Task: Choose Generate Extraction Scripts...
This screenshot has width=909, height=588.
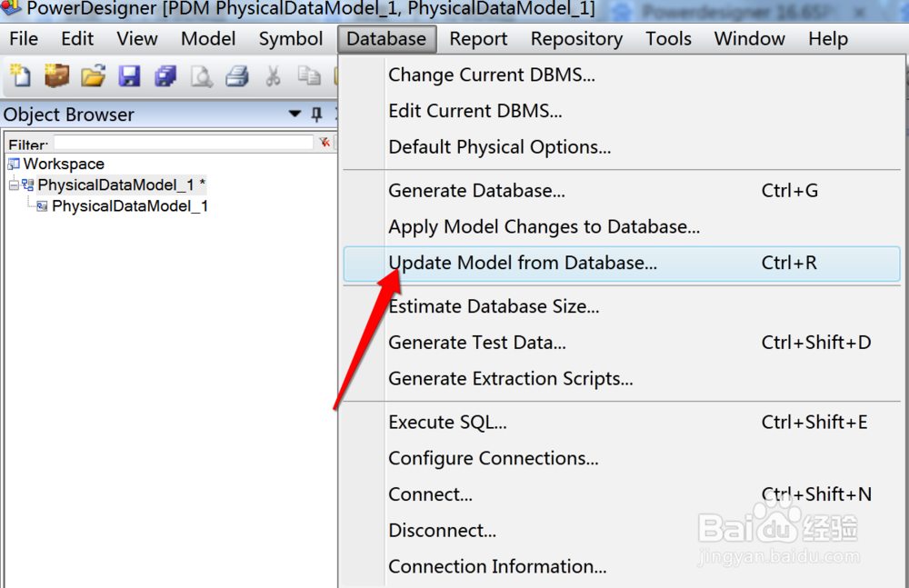Action: [x=622, y=379]
